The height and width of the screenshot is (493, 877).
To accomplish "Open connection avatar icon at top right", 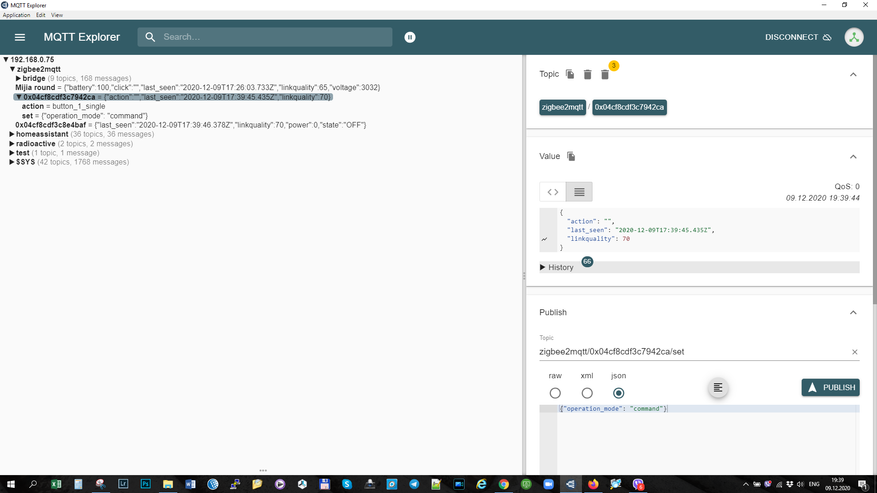I will 854,37.
